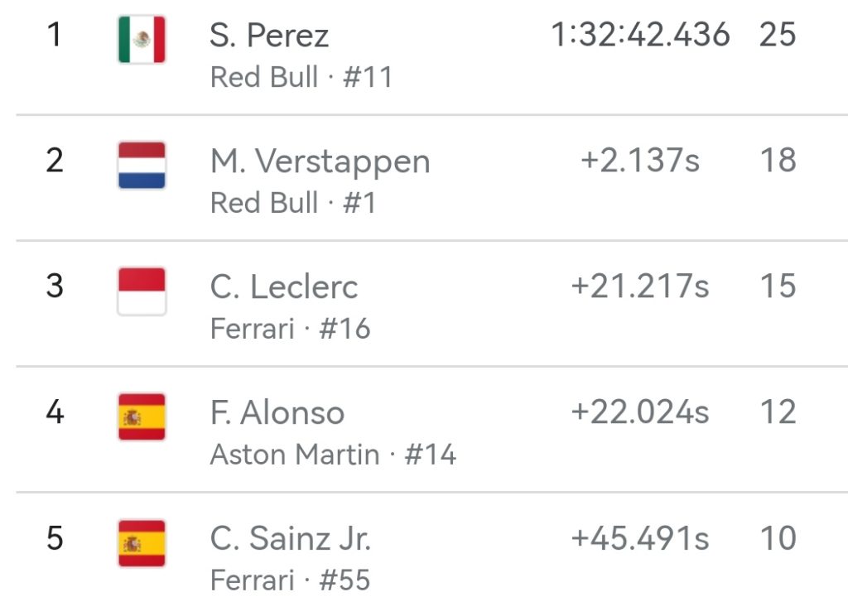Click the 25 points value for Perez
The height and width of the screenshot is (616, 848).
click(x=778, y=35)
